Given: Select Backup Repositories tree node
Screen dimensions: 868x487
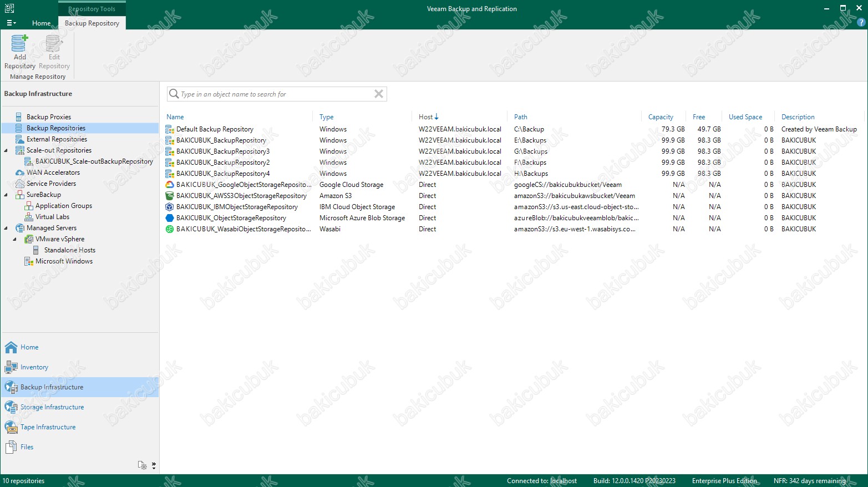Looking at the screenshot, I should [56, 128].
